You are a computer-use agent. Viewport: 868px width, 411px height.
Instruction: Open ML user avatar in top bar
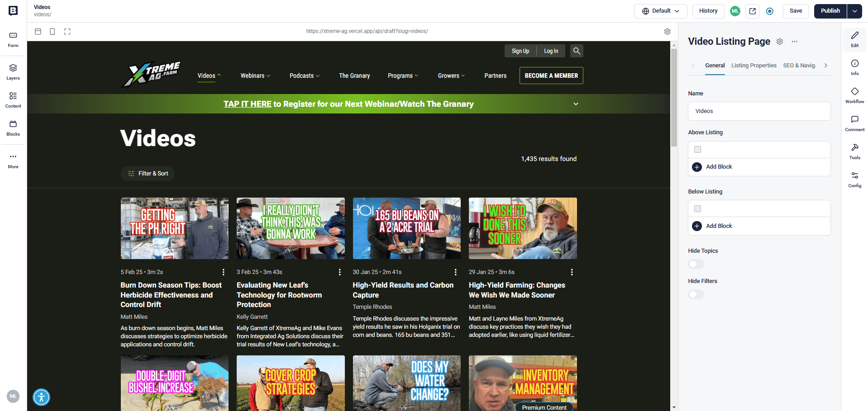pyautogui.click(x=735, y=11)
